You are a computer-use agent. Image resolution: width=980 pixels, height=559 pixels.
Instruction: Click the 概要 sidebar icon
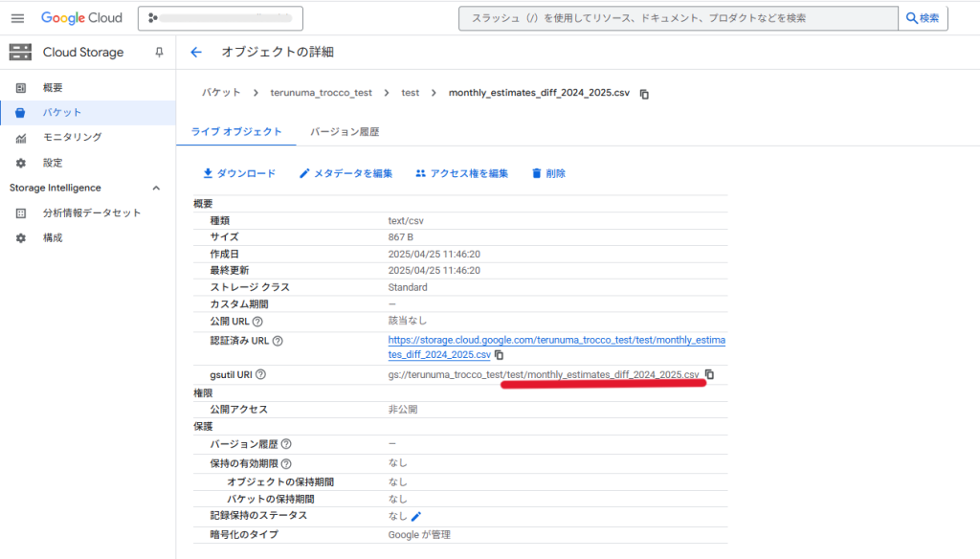pos(21,88)
